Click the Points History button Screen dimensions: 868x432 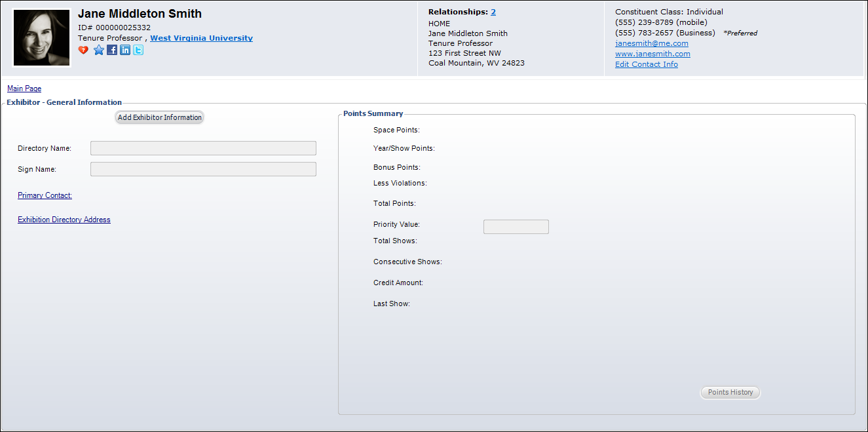730,393
